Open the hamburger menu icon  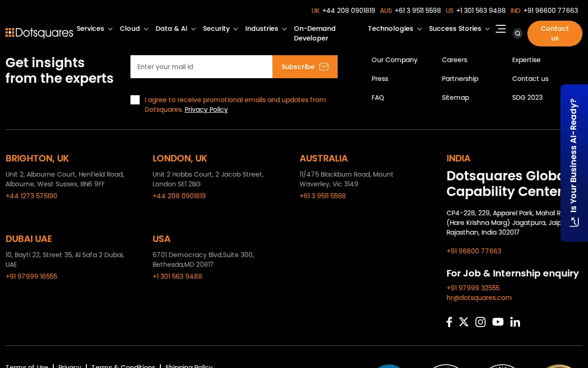point(501,29)
